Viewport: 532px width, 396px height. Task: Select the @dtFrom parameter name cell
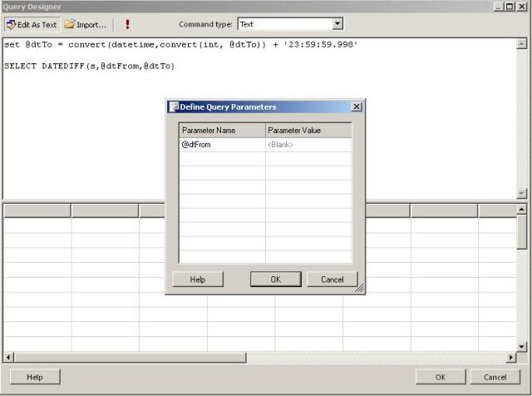tap(222, 145)
